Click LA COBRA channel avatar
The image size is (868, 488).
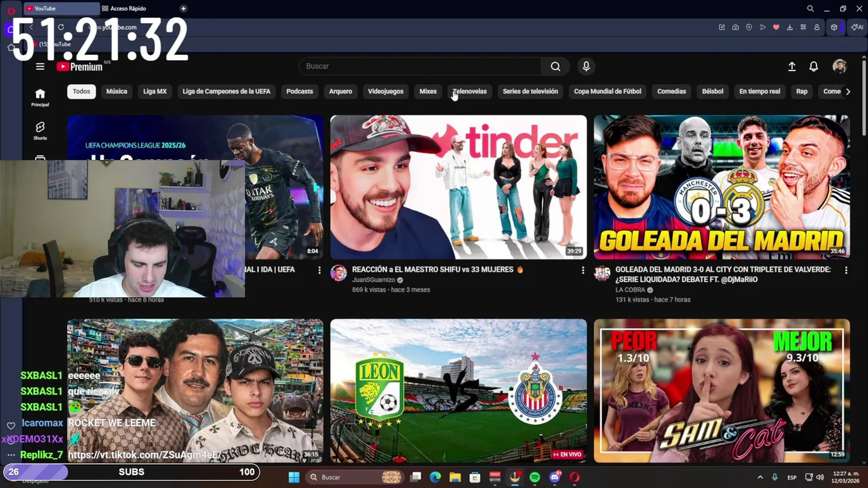(602, 273)
